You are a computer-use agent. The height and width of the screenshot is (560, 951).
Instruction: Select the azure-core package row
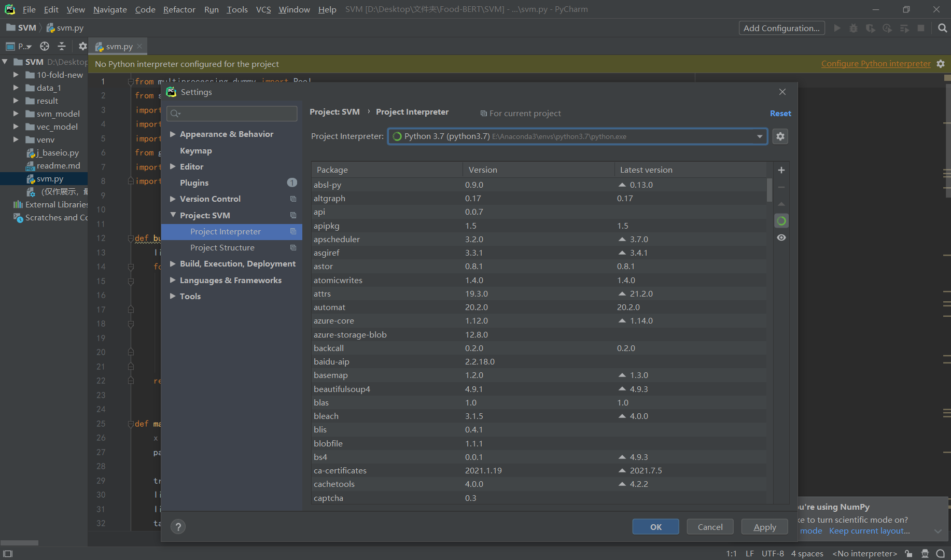click(x=539, y=321)
